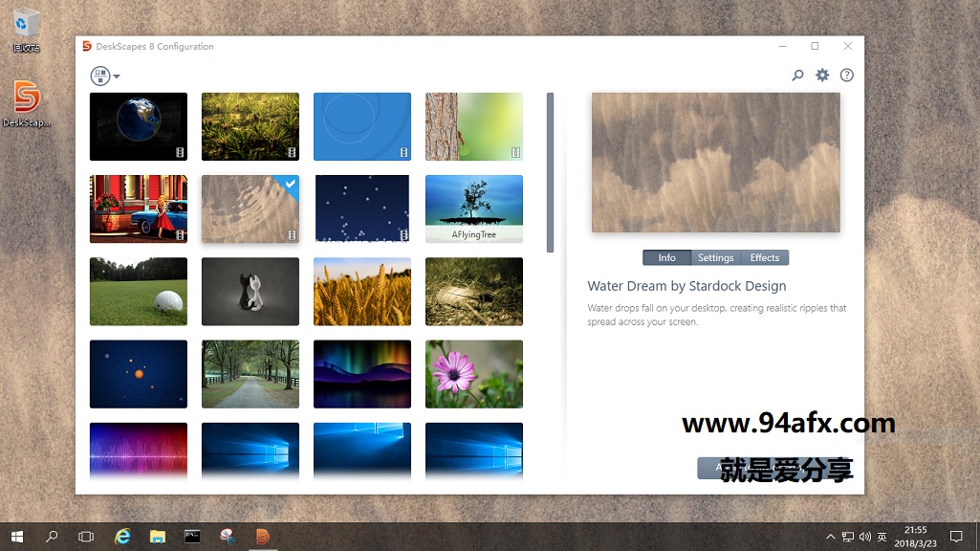Select the AFlyingTree wallpaper thumbnail

pos(474,209)
